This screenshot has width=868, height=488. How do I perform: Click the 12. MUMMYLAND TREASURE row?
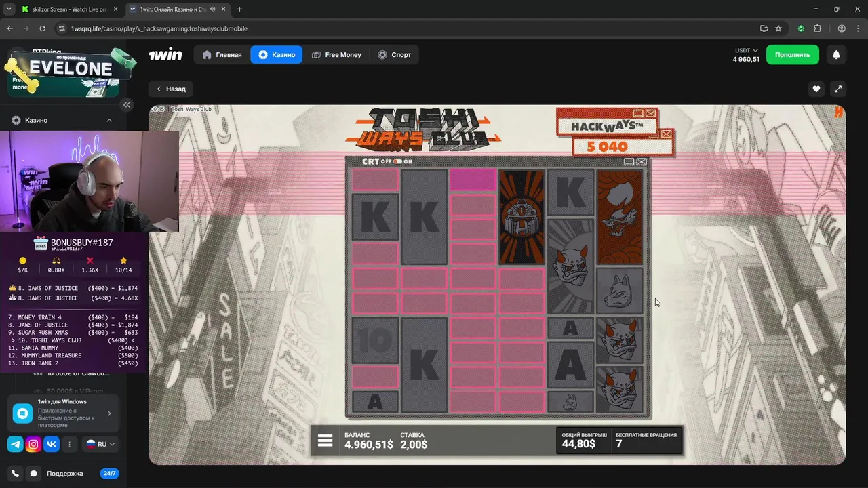73,355
